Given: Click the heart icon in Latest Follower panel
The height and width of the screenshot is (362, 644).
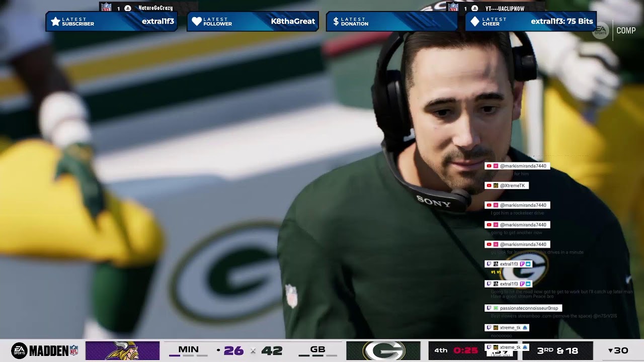Looking at the screenshot, I should coord(197,22).
